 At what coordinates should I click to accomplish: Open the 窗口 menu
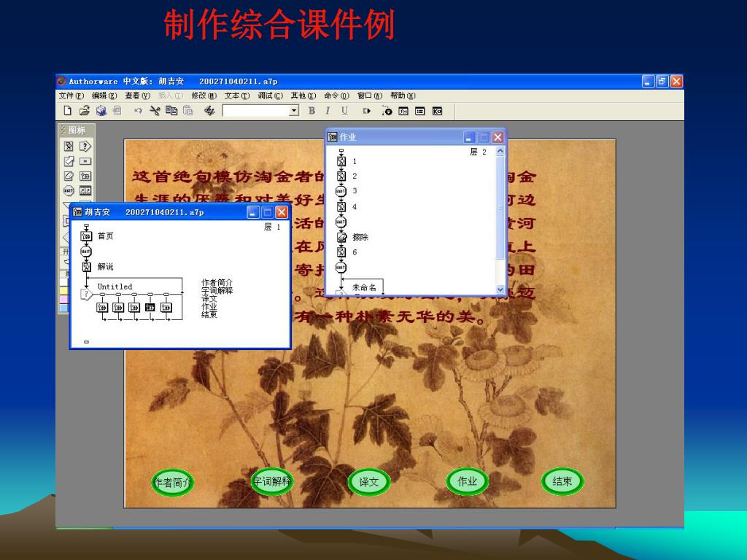pos(370,96)
